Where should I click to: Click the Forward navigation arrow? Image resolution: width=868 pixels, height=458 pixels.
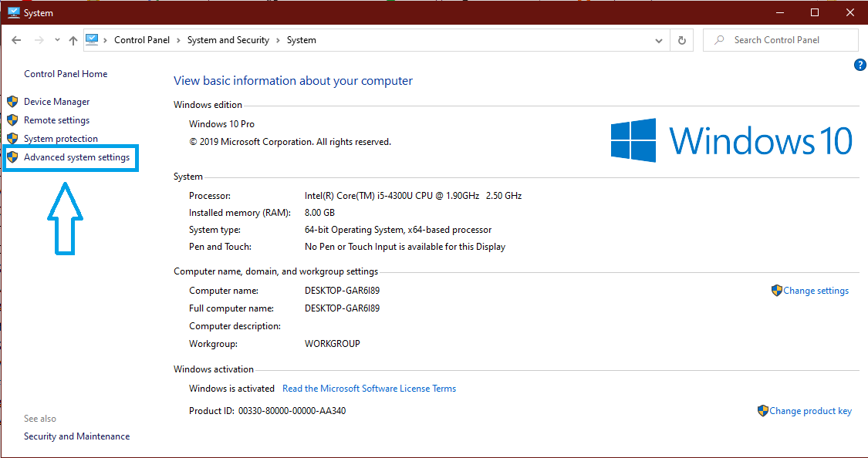(39, 40)
